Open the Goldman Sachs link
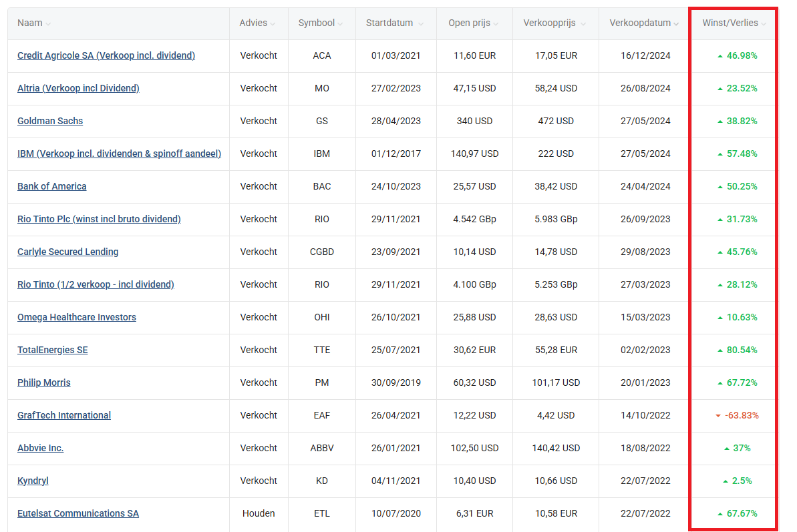 [x=50, y=121]
